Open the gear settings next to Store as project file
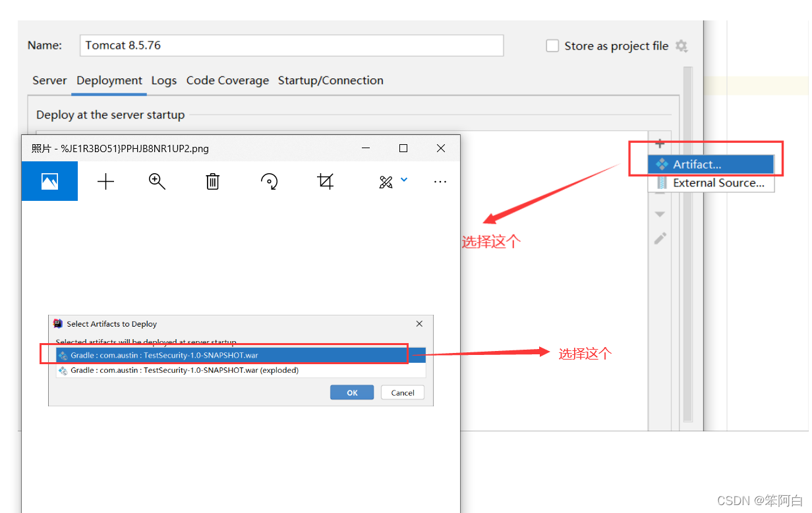812x513 pixels. point(681,46)
